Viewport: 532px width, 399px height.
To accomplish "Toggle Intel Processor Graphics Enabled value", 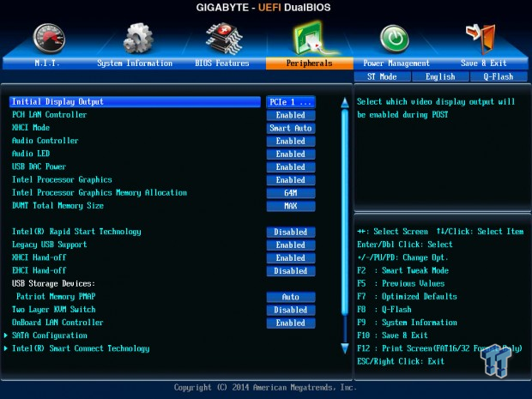I will pos(291,180).
